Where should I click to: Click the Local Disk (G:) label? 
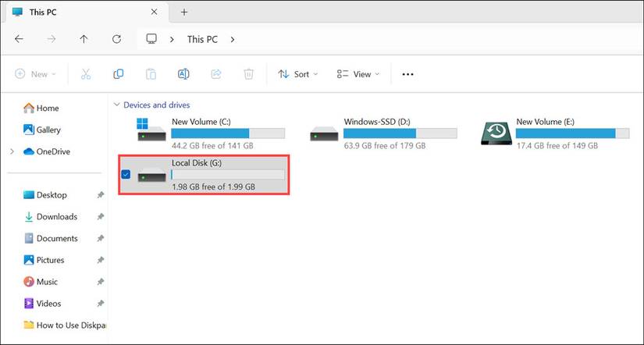click(196, 163)
